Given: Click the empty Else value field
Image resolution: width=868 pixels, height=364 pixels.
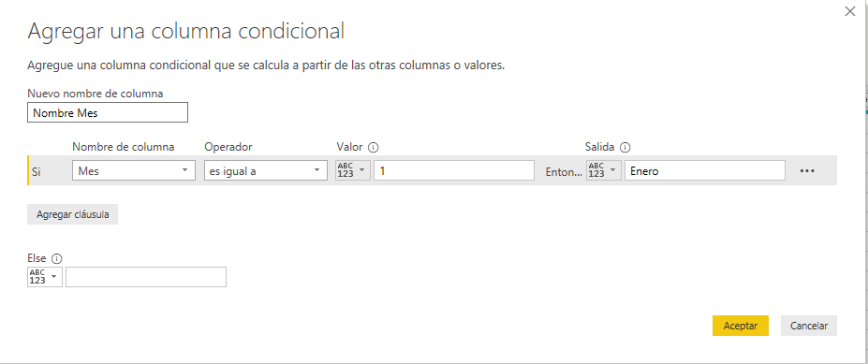Looking at the screenshot, I should (x=146, y=277).
